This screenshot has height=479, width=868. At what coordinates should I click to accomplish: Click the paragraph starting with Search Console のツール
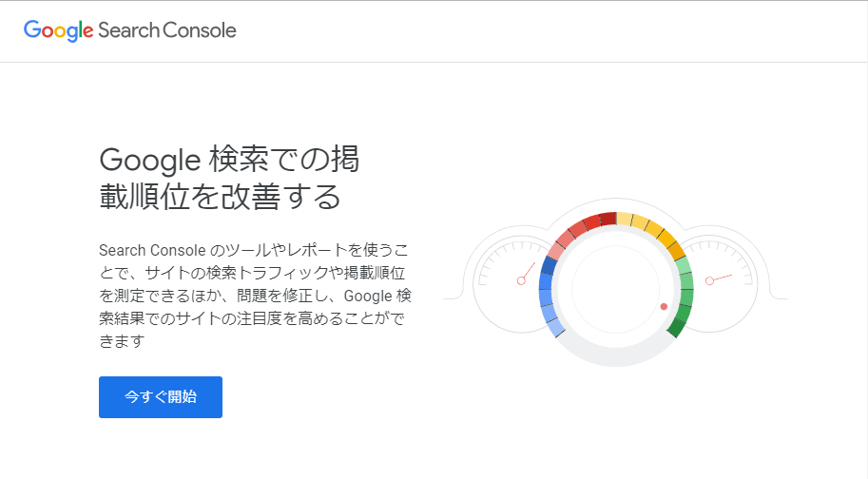click(x=255, y=296)
